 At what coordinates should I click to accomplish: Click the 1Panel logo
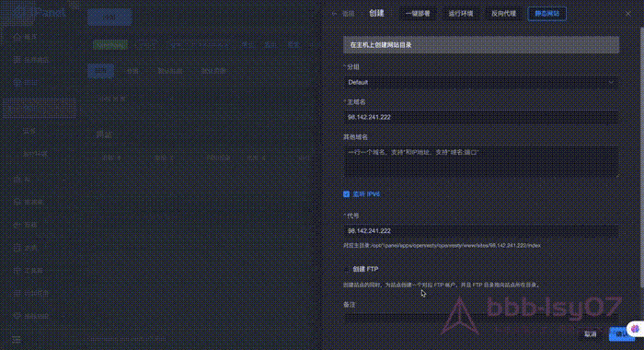click(39, 12)
